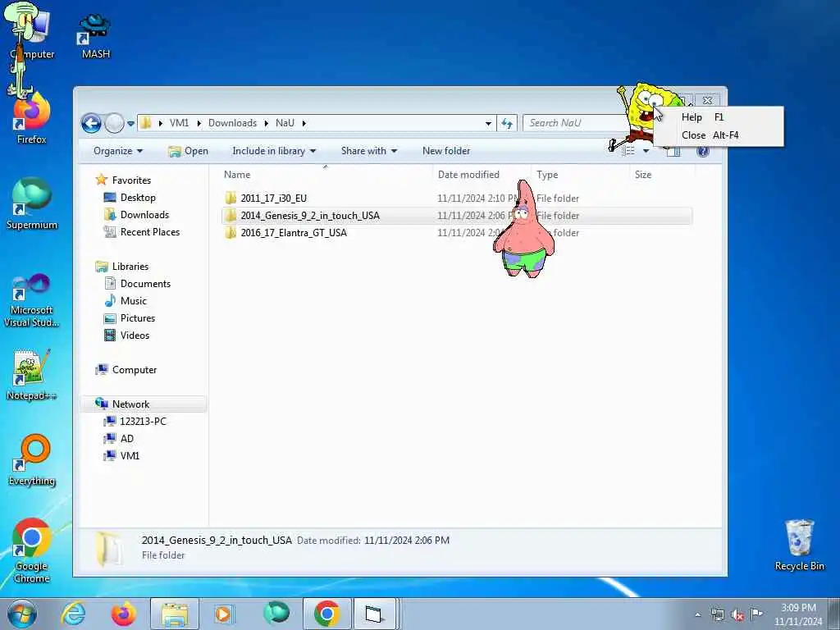Expand the address bar history dropdown
This screenshot has width=840, height=630.
point(488,124)
